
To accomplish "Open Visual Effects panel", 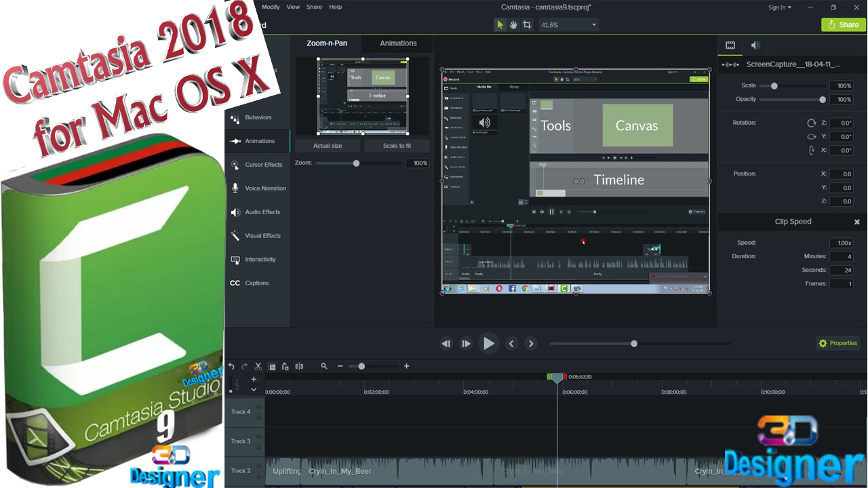I will pyautogui.click(x=257, y=236).
